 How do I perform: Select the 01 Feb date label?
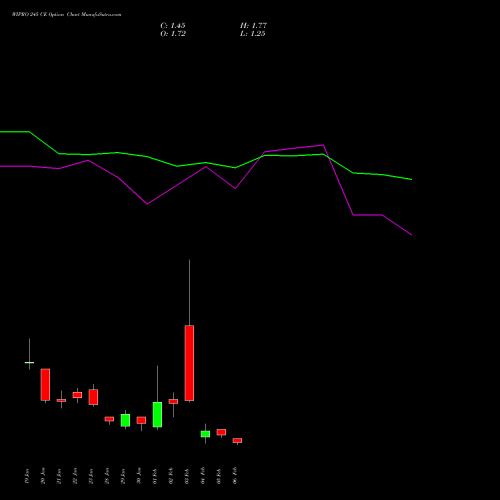[x=155, y=476]
